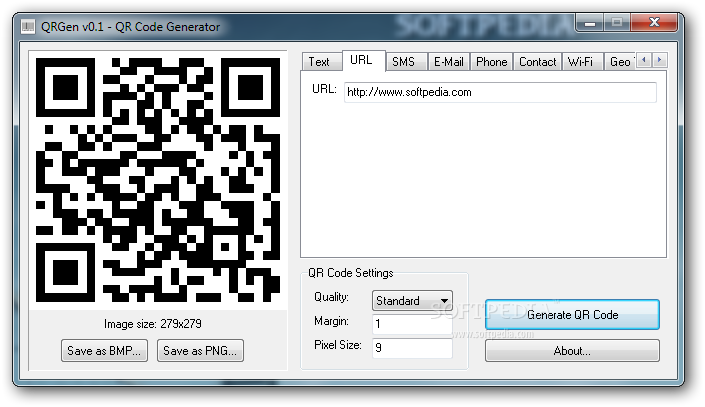Click the 'Pixel Size:' label
This screenshot has width=705, height=407.
[x=338, y=345]
